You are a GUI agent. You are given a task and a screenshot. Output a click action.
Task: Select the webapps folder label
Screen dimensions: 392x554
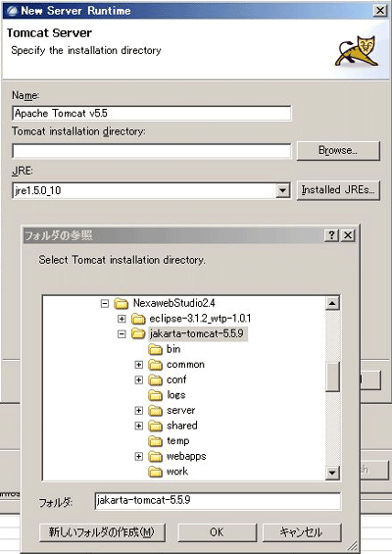[186, 457]
